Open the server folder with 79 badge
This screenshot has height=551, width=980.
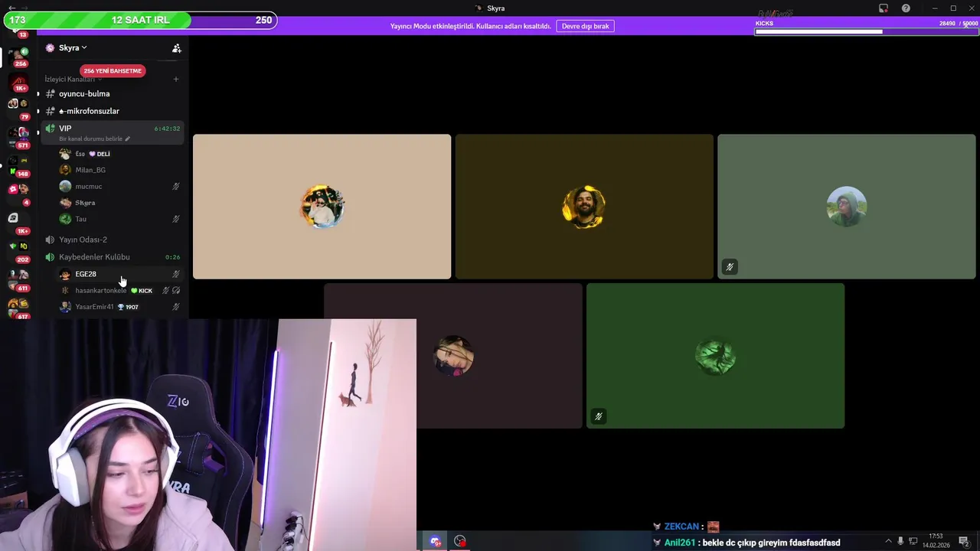point(19,107)
